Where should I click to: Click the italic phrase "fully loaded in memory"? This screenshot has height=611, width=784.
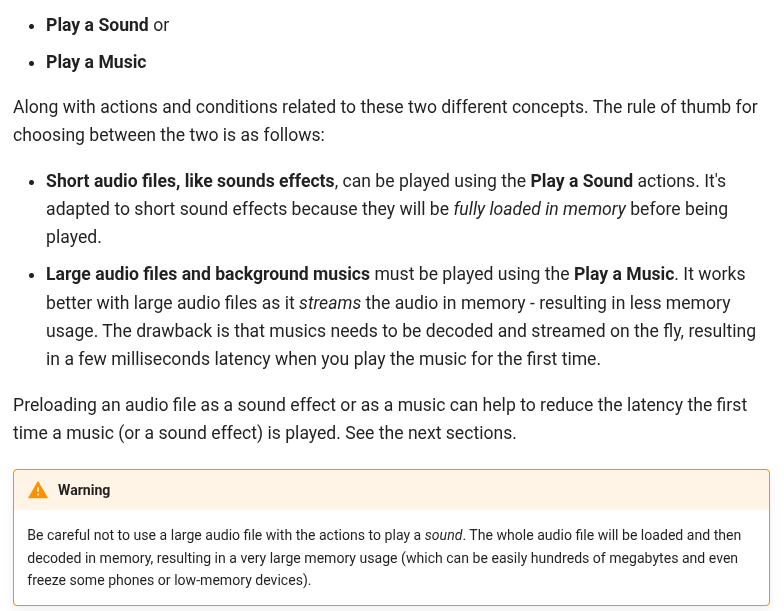pyautogui.click(x=540, y=209)
